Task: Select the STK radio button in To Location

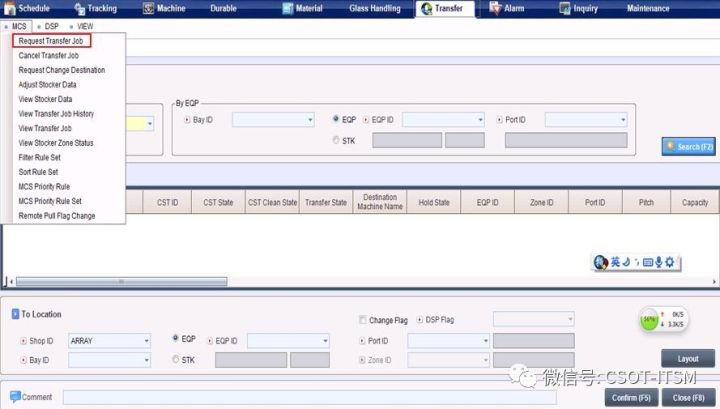Action: (x=177, y=359)
